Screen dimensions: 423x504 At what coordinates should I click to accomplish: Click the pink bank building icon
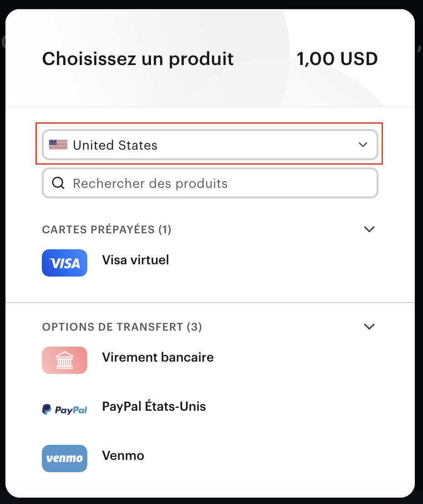[x=65, y=360]
